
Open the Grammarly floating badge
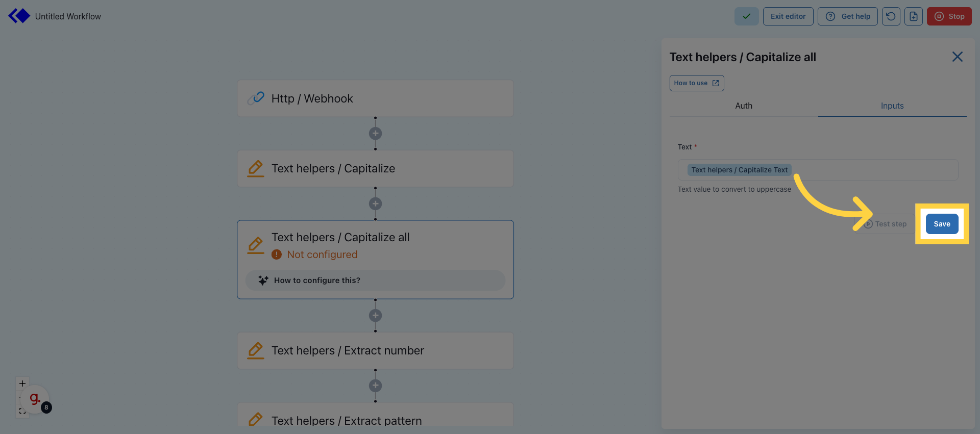click(x=35, y=399)
